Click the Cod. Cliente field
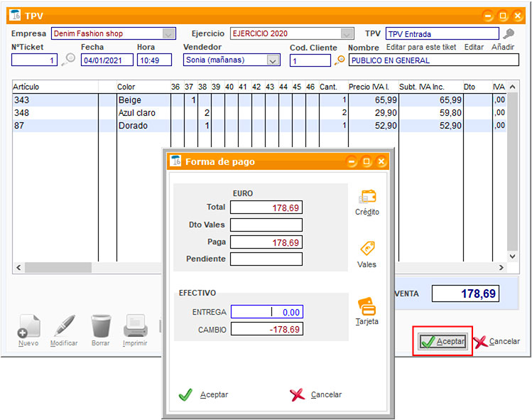The image size is (532, 420). click(310, 60)
